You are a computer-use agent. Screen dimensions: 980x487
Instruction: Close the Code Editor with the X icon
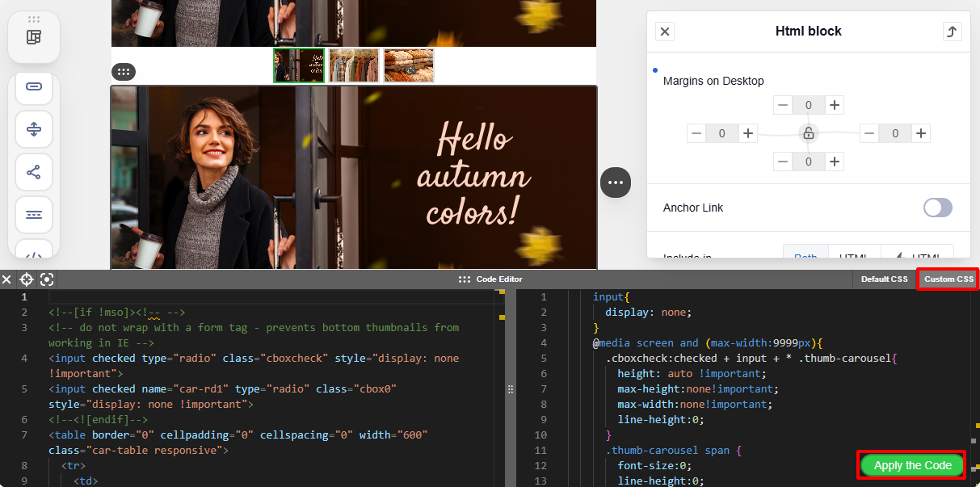click(6, 279)
